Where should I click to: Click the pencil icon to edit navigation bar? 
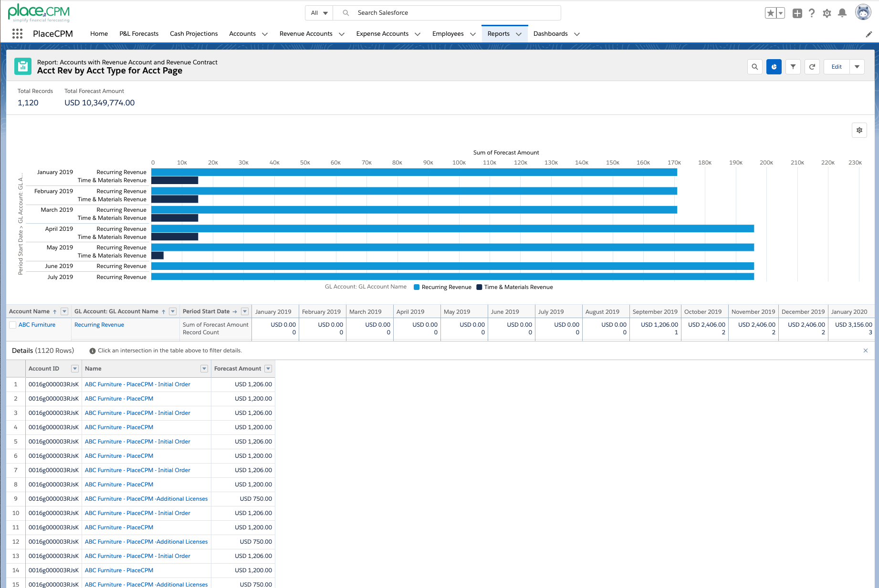pyautogui.click(x=869, y=34)
